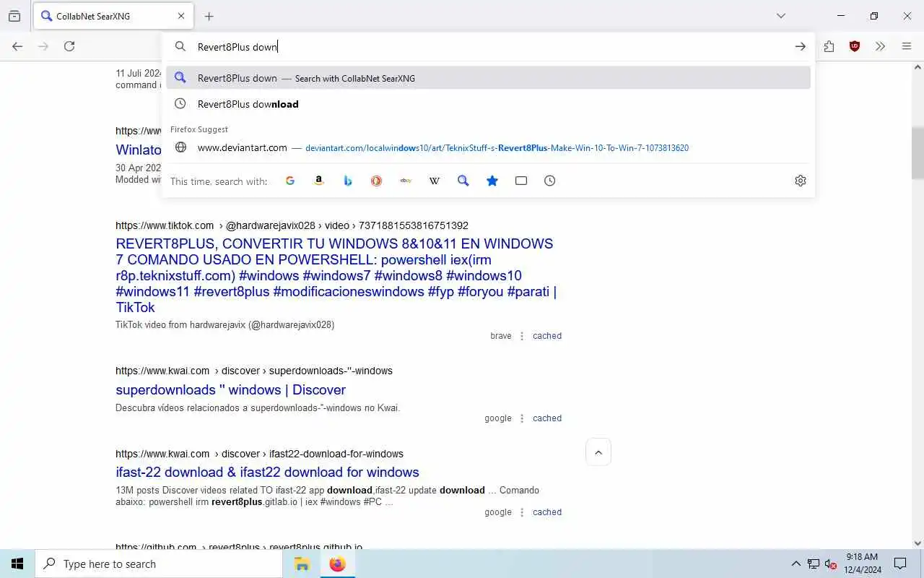
Task: Show more toolbar tools chevron
Action: coord(880,46)
